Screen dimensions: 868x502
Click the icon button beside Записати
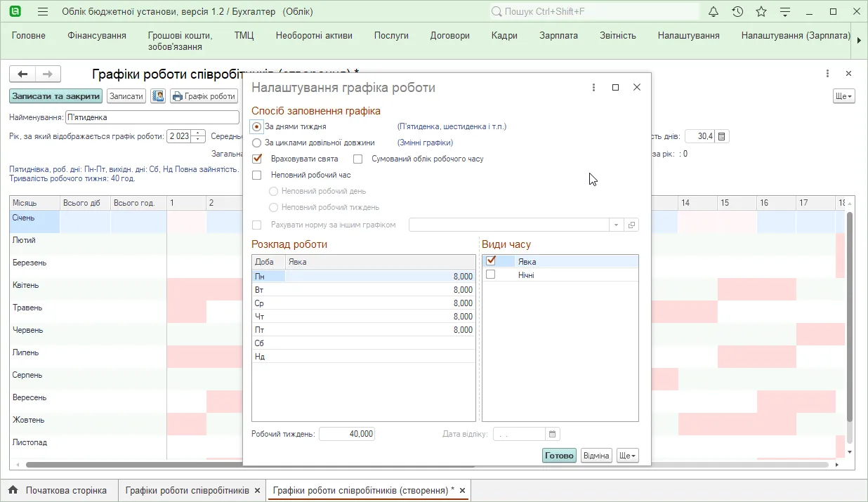pos(158,96)
